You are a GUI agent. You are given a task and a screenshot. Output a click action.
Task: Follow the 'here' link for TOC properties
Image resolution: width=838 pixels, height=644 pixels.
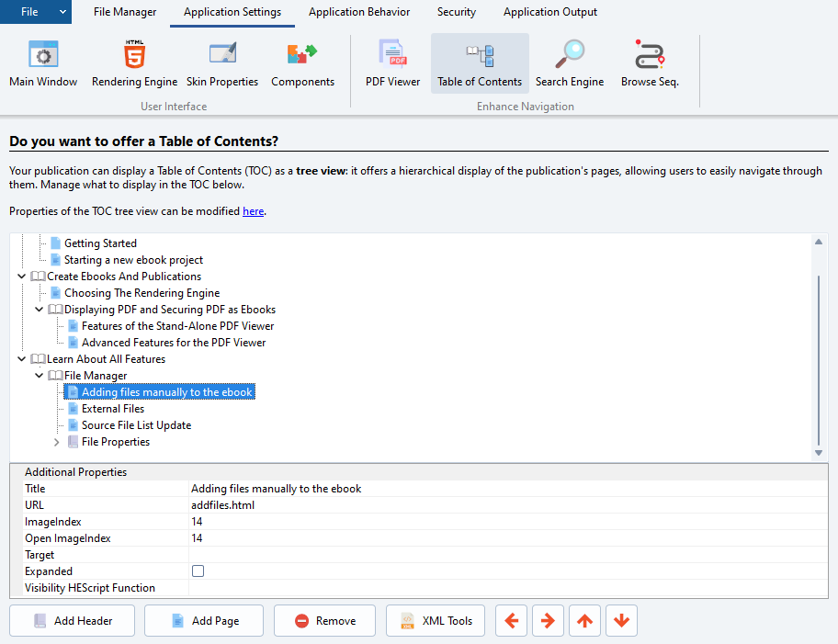(253, 211)
